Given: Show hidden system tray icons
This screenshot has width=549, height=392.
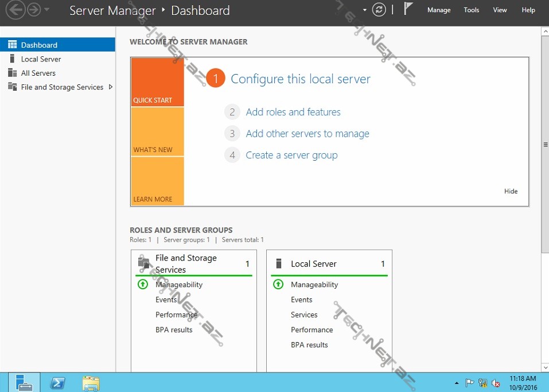Looking at the screenshot, I should (x=457, y=383).
